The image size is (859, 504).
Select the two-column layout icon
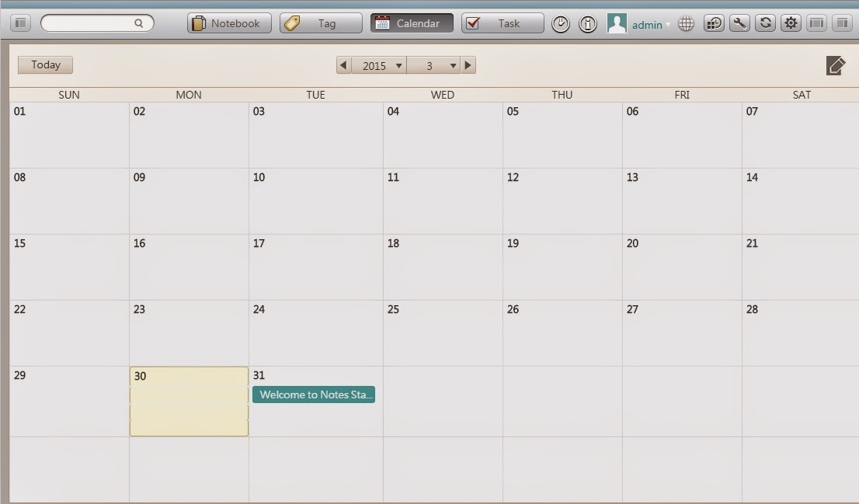click(842, 23)
